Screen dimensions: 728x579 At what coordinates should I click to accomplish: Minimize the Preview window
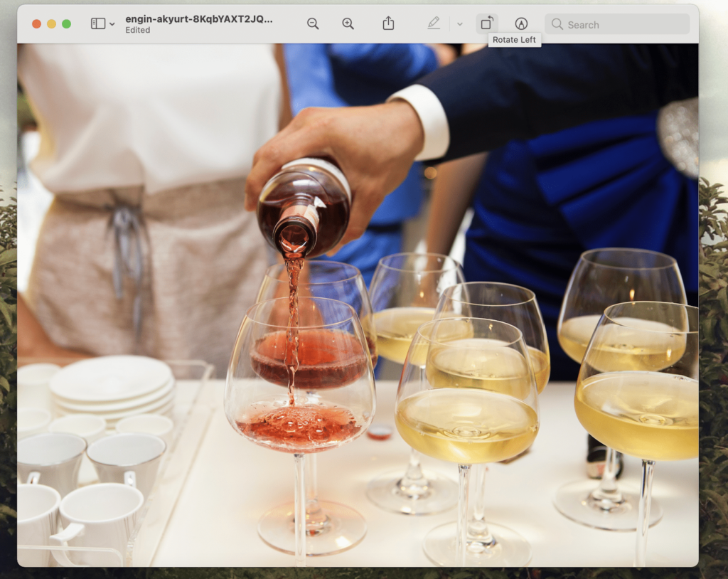(51, 24)
